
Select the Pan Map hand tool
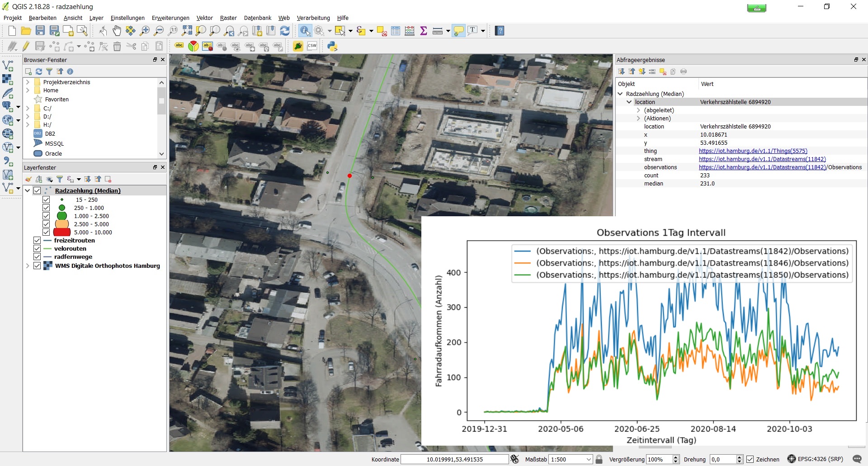pos(117,31)
